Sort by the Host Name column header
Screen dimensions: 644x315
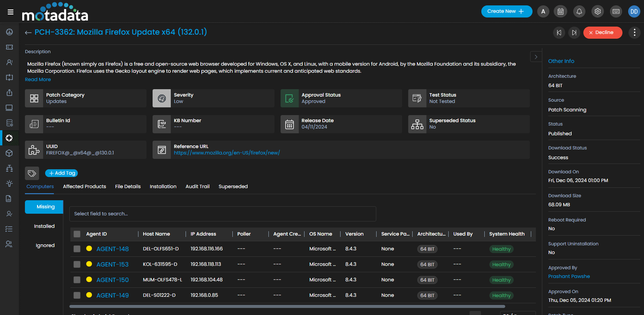coord(156,234)
